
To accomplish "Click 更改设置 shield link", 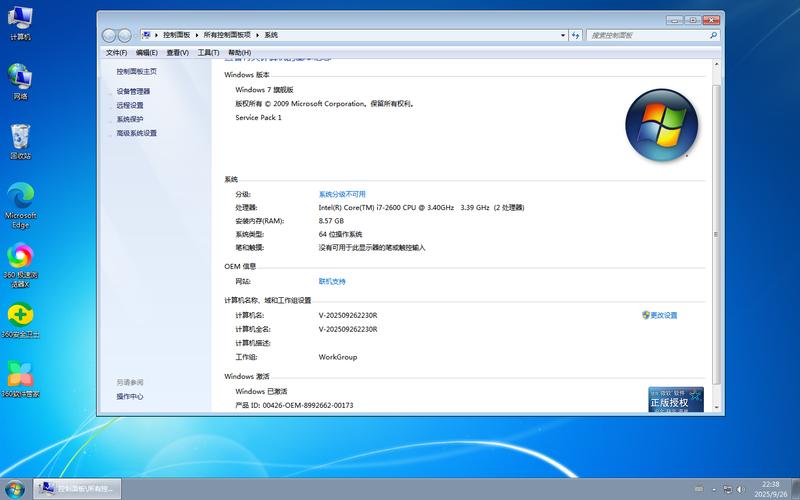I will tap(659, 315).
